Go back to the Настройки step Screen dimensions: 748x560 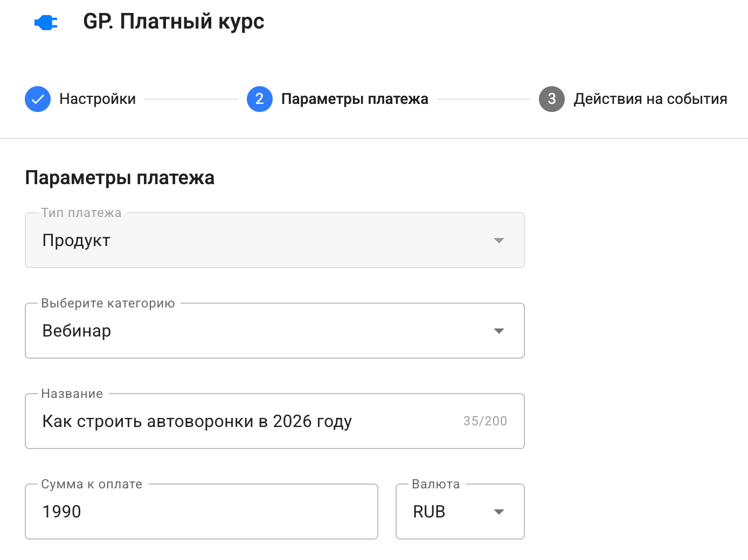pos(98,99)
